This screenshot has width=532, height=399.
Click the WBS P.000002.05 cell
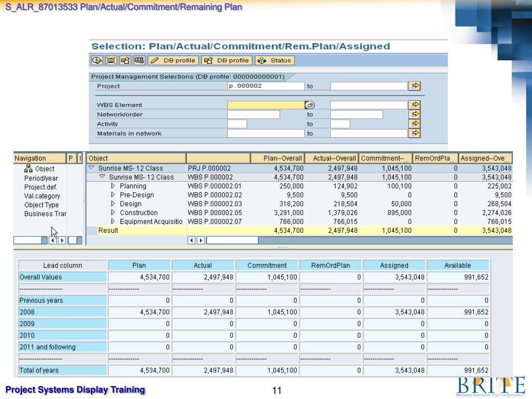point(215,212)
